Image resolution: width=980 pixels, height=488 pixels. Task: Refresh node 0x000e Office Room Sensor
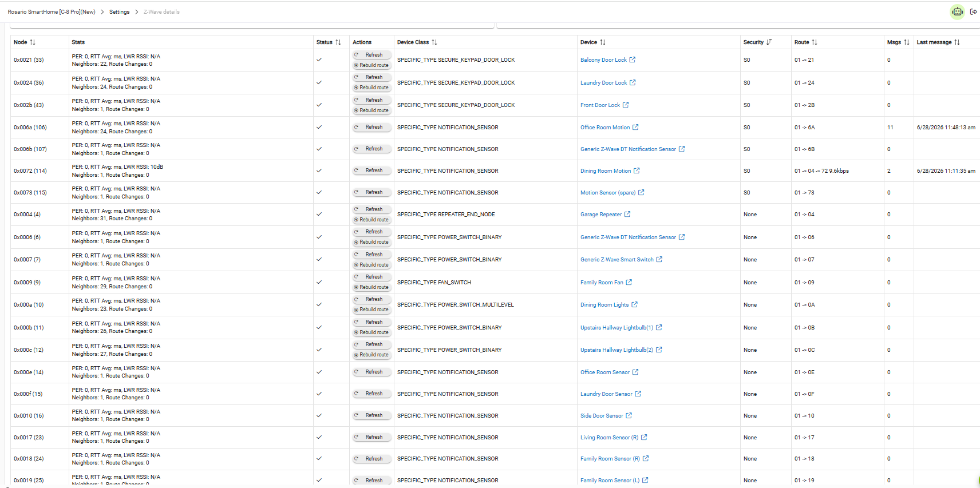372,372
